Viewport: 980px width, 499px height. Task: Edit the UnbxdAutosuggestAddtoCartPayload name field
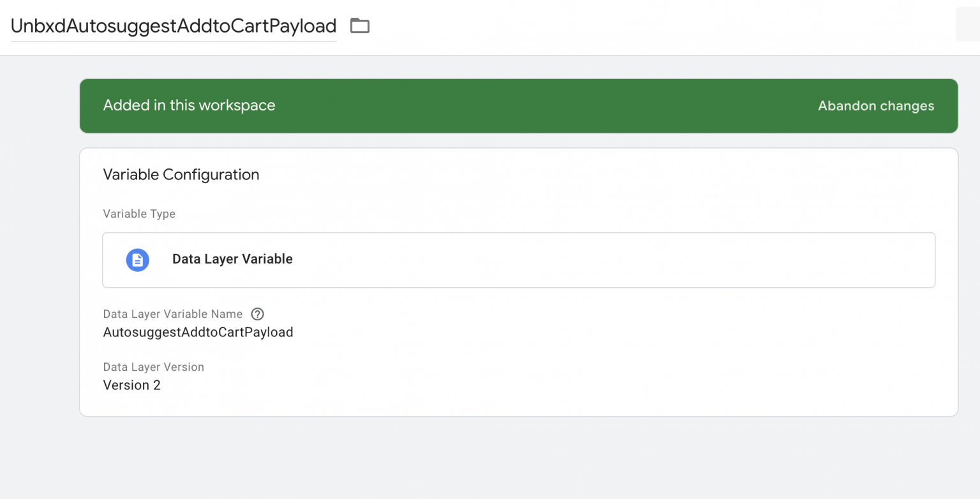(174, 26)
